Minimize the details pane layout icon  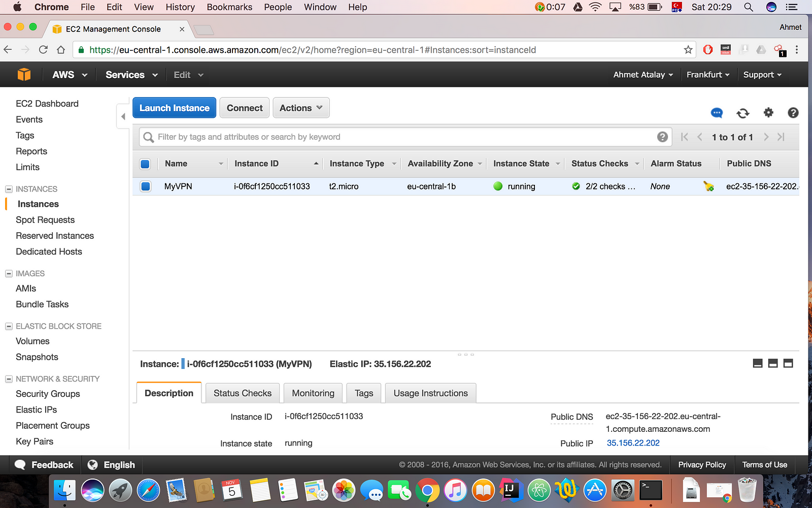pos(758,363)
